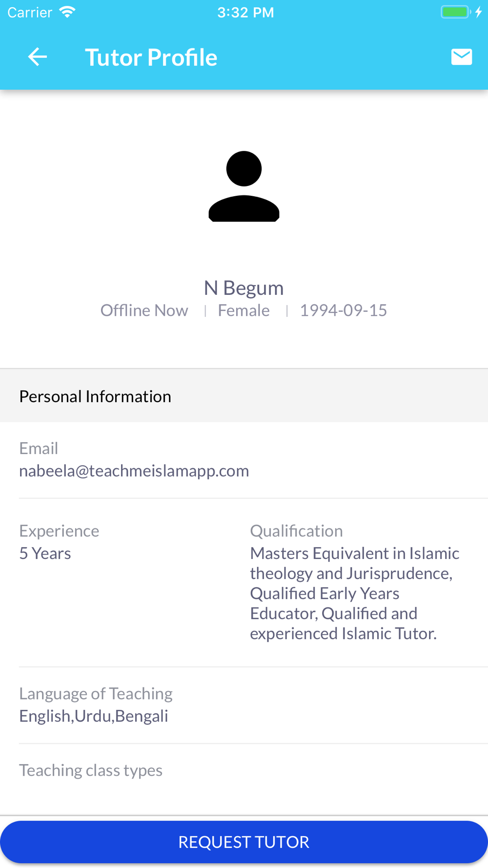
Task: Tap the Wi-Fi status icon
Action: pos(67,12)
